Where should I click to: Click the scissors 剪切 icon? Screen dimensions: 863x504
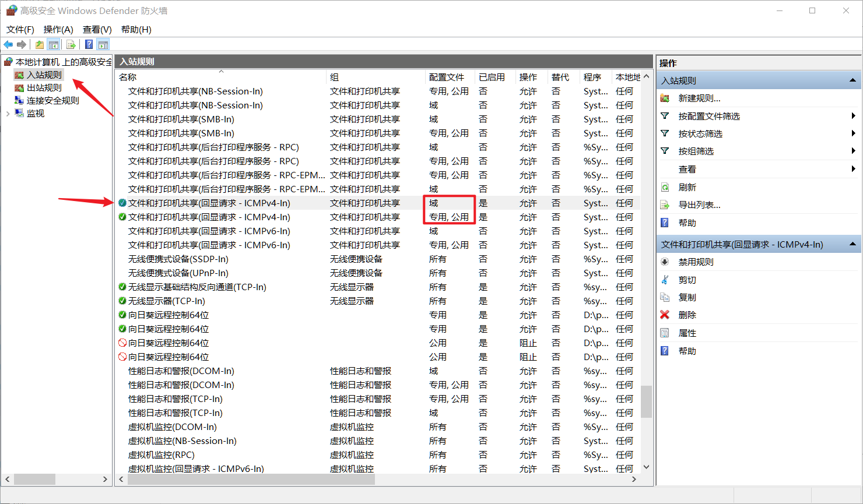coord(665,280)
